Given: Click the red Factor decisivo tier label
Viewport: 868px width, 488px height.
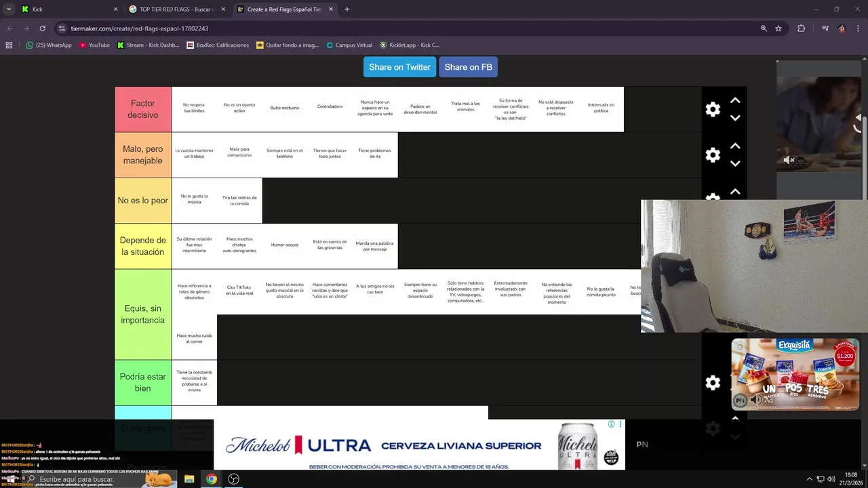Looking at the screenshot, I should coord(143,109).
